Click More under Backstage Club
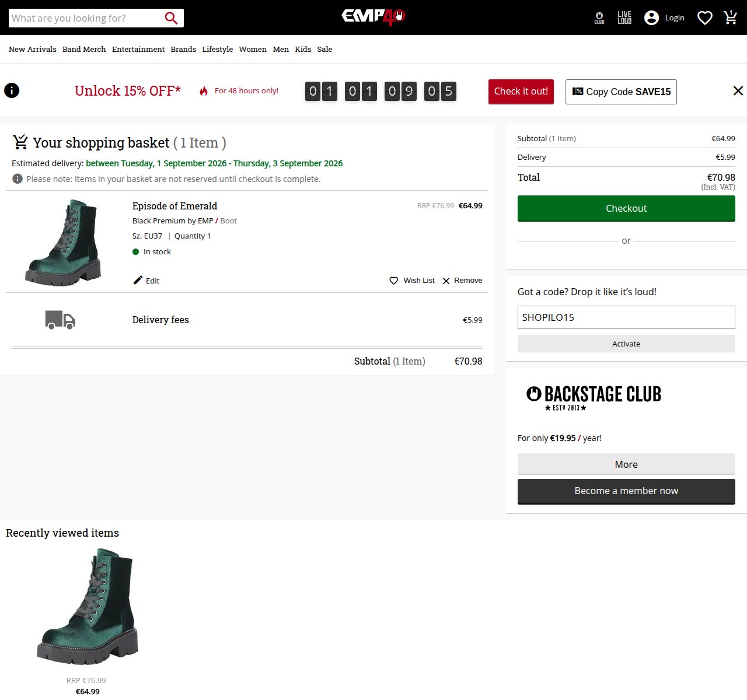Image resolution: width=747 pixels, height=700 pixels. pos(626,464)
